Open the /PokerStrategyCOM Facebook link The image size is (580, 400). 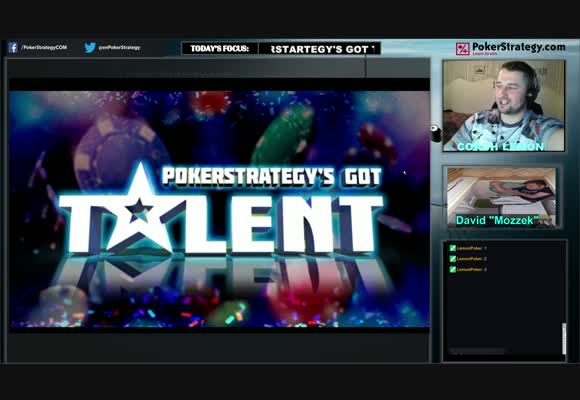pos(44,47)
